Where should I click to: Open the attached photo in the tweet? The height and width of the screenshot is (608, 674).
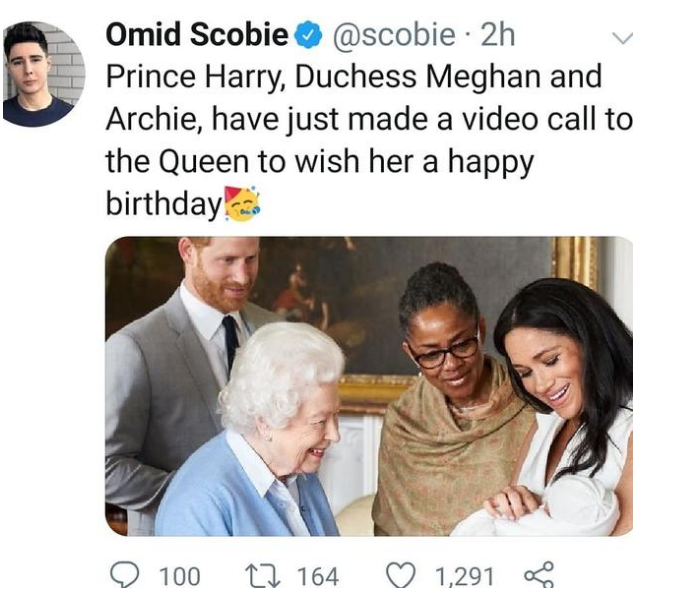click(368, 386)
